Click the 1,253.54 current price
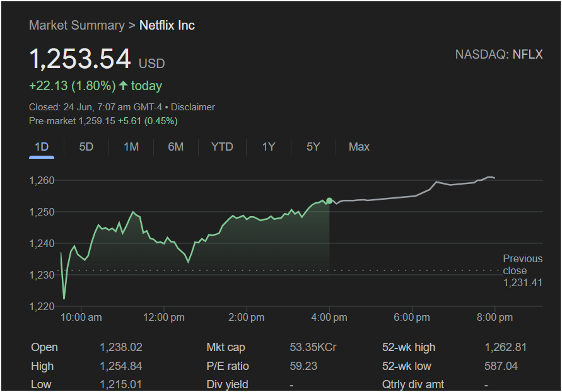Viewport: 562px width, 392px height. 80,59
